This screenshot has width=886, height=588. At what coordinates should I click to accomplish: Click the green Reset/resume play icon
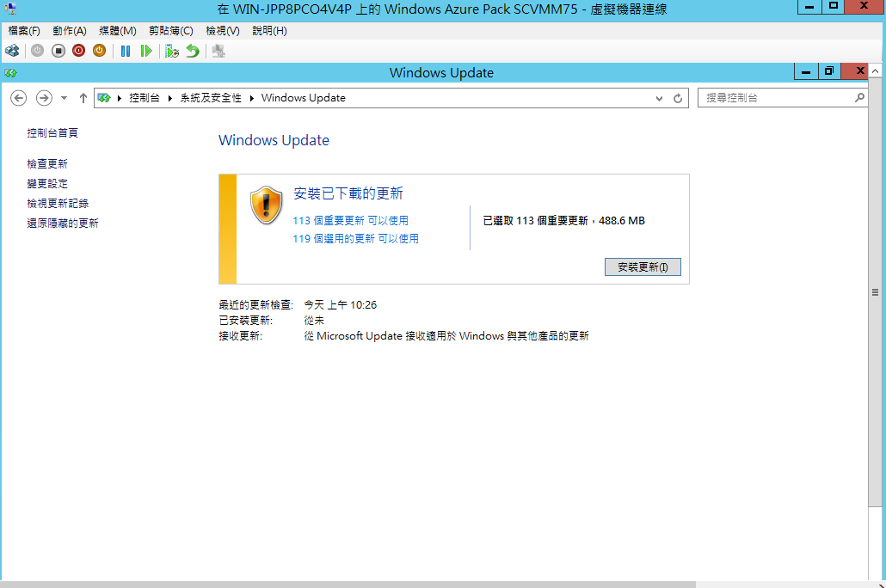pos(146,51)
